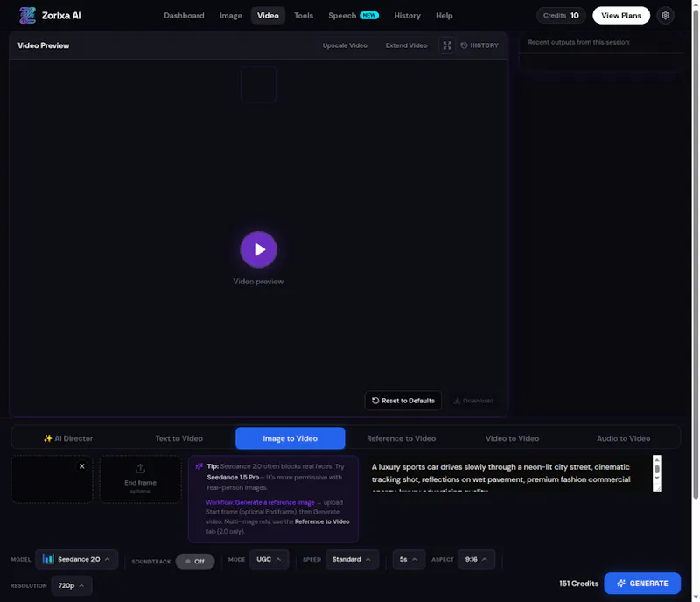Select the Image to Video tab
The image size is (700, 602).
[x=290, y=438]
